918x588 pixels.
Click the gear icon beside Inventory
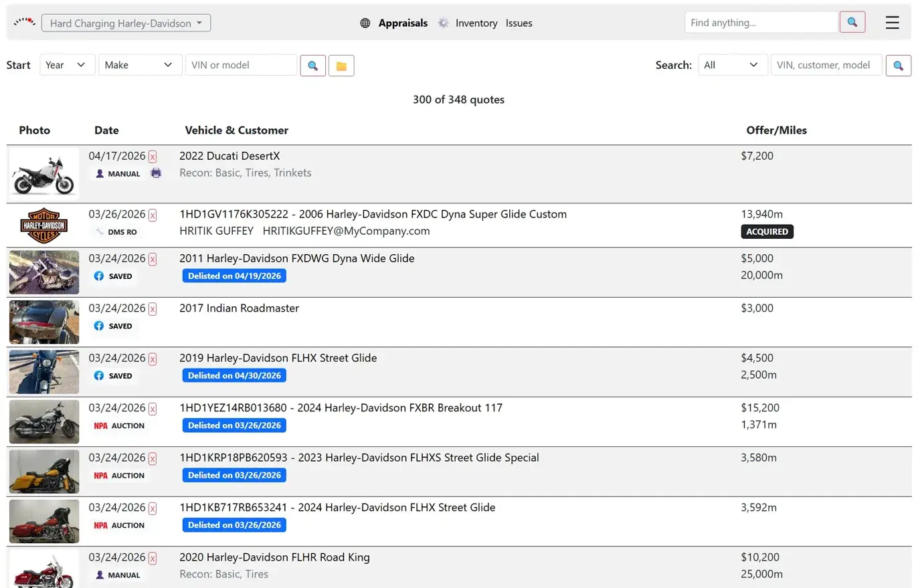(x=443, y=23)
